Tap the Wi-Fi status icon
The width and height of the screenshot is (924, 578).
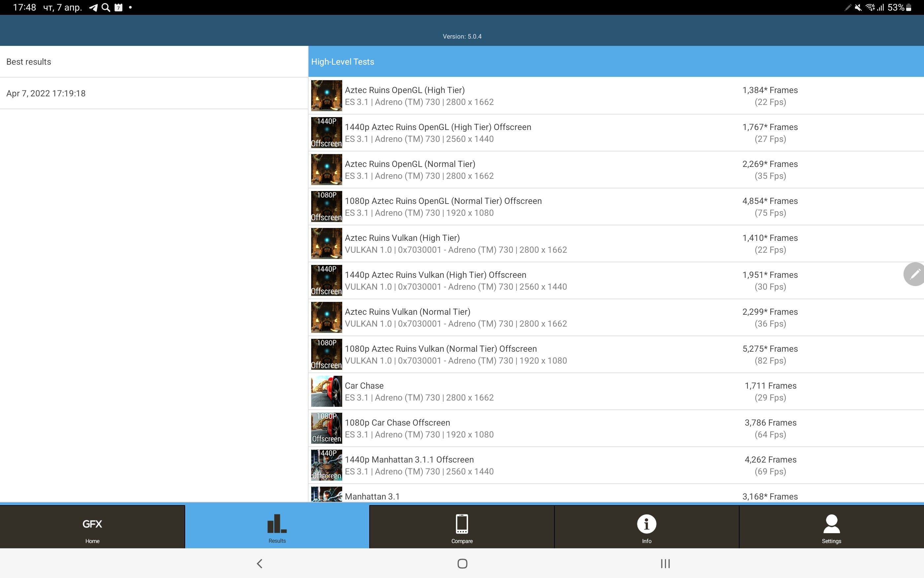(x=870, y=8)
